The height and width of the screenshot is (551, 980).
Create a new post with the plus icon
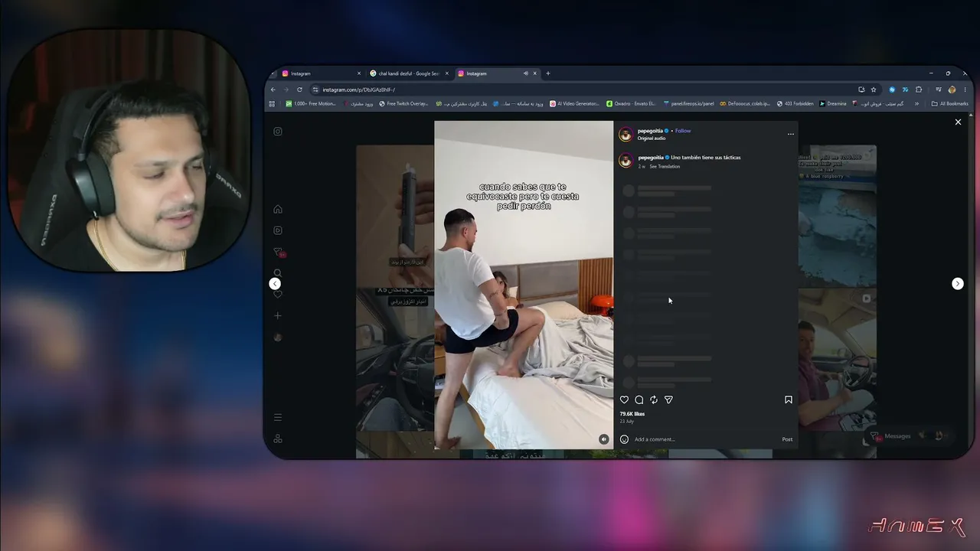278,315
